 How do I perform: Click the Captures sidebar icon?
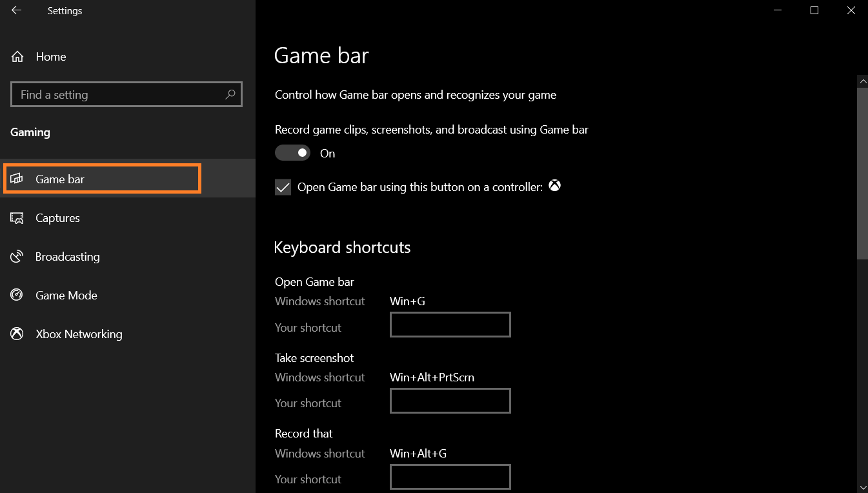point(17,218)
